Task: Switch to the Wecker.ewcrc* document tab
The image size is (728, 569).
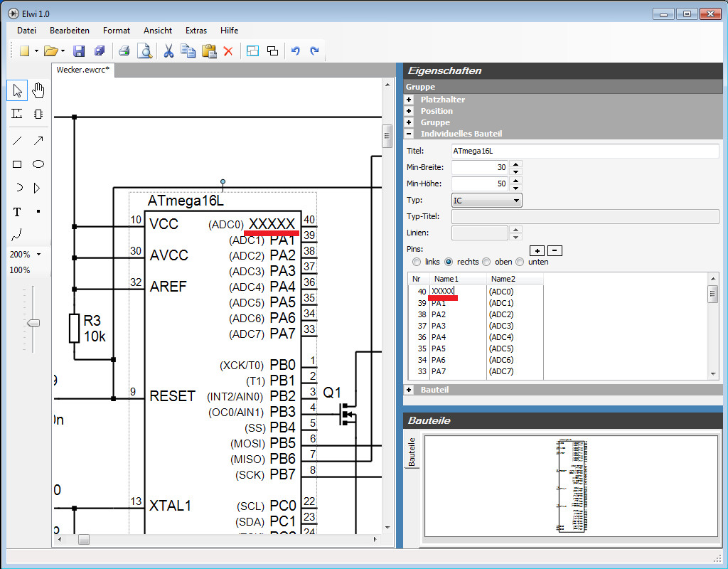Action: 82,70
